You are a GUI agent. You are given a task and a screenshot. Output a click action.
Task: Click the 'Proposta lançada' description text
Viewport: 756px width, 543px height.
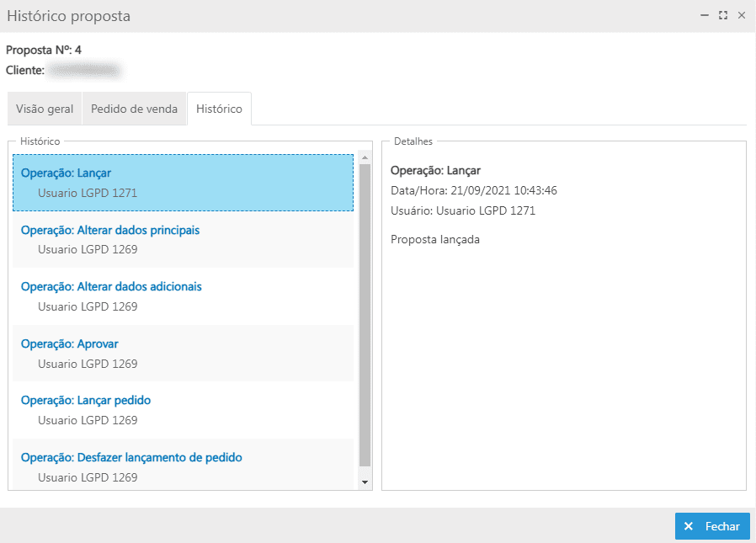[434, 240]
